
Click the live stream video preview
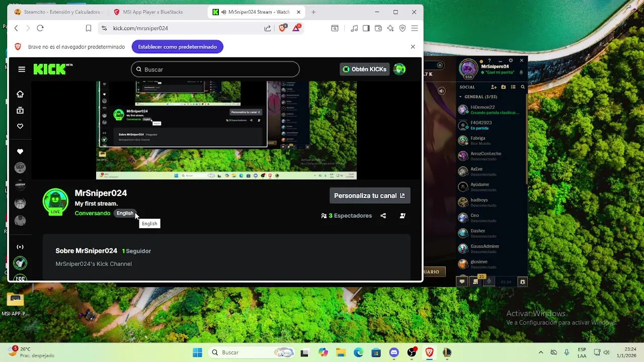(226, 130)
